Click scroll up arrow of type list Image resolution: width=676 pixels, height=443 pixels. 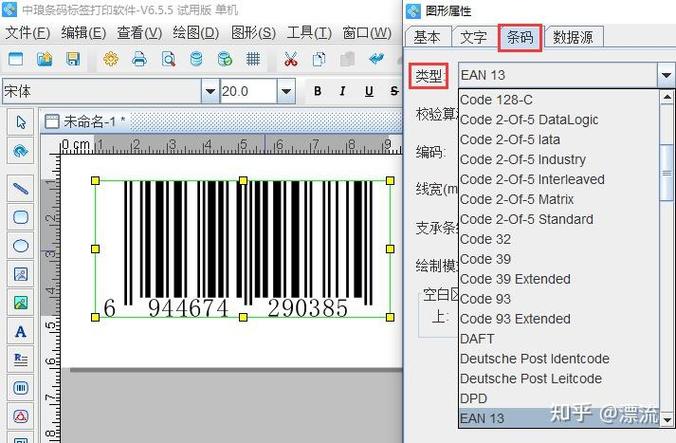[x=667, y=97]
